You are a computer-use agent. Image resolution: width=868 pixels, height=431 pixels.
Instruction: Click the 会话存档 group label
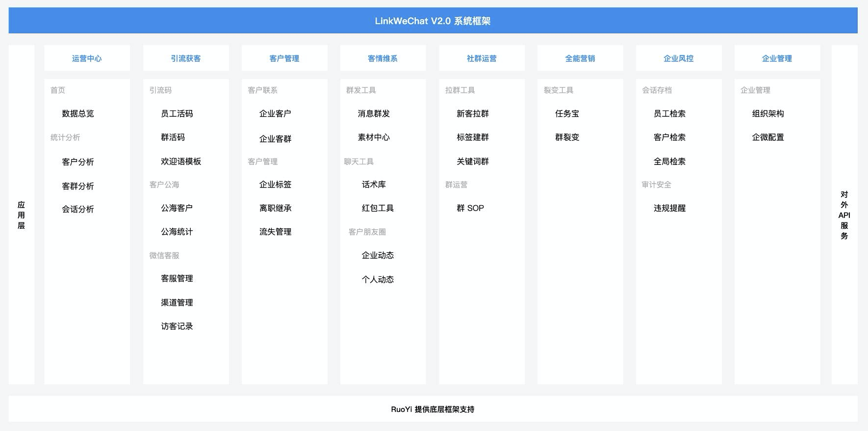[x=657, y=90]
